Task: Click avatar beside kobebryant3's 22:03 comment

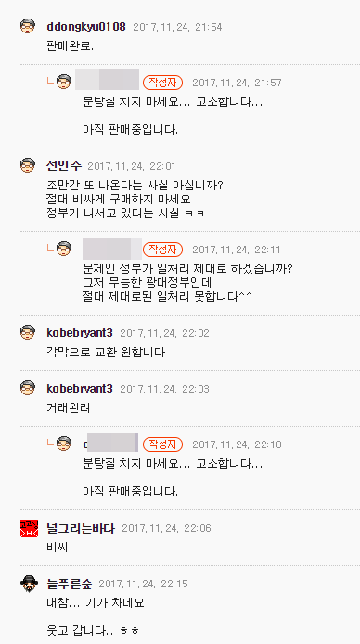Action: [28, 388]
